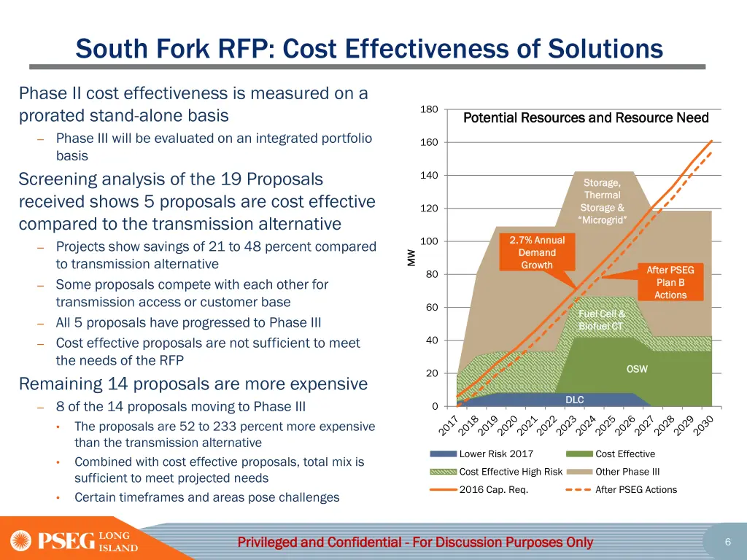Click the '2.7% Annual Demand Growth' callout
The height and width of the screenshot is (560, 747).
(537, 252)
